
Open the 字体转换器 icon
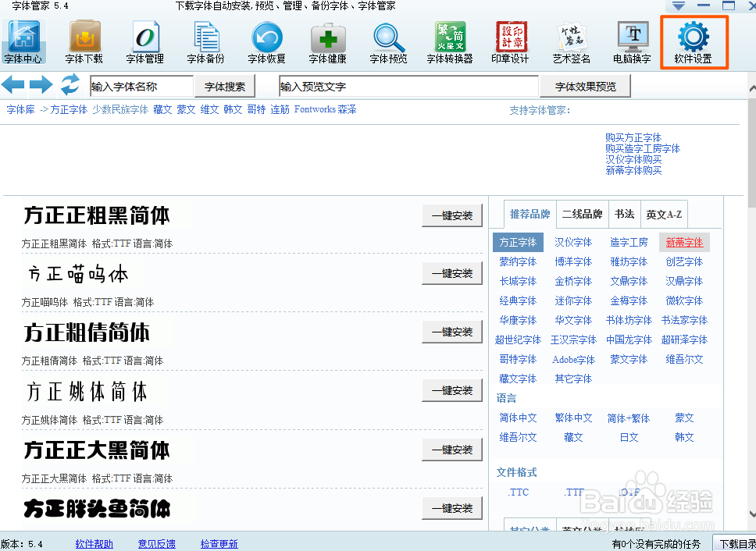(x=450, y=42)
